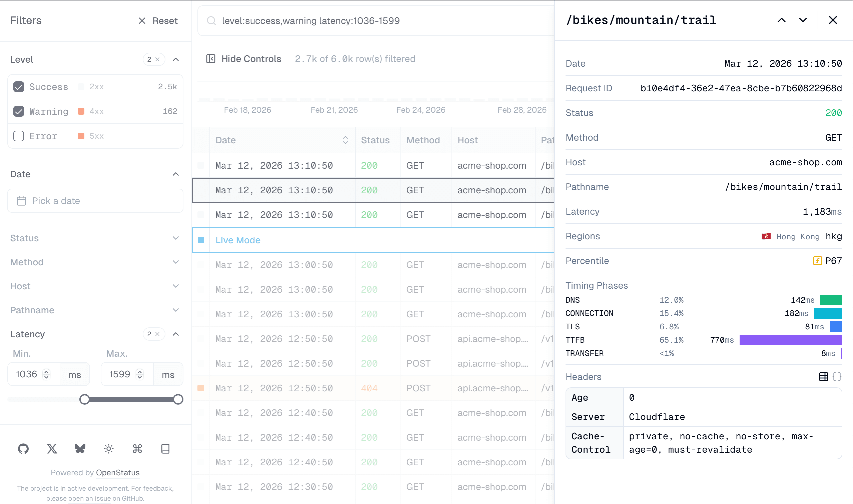
Task: Open command palette keyboard icon
Action: (137, 449)
